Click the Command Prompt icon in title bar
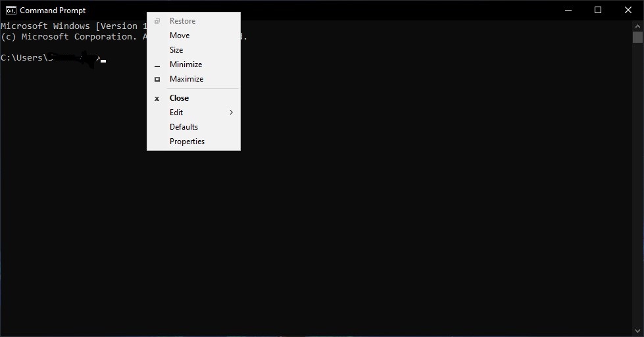 pyautogui.click(x=11, y=11)
